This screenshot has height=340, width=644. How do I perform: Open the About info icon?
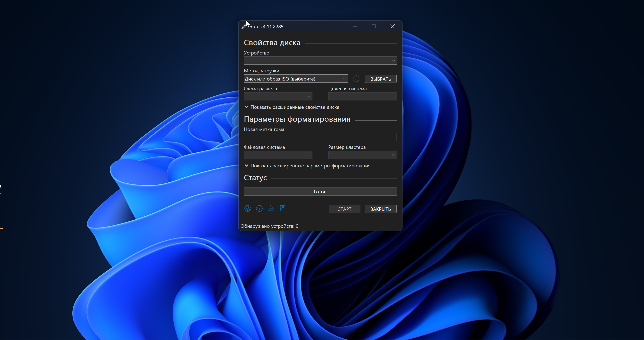[259, 208]
